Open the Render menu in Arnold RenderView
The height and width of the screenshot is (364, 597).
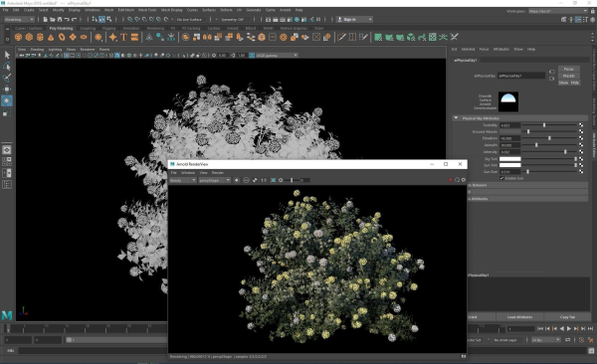click(x=218, y=172)
